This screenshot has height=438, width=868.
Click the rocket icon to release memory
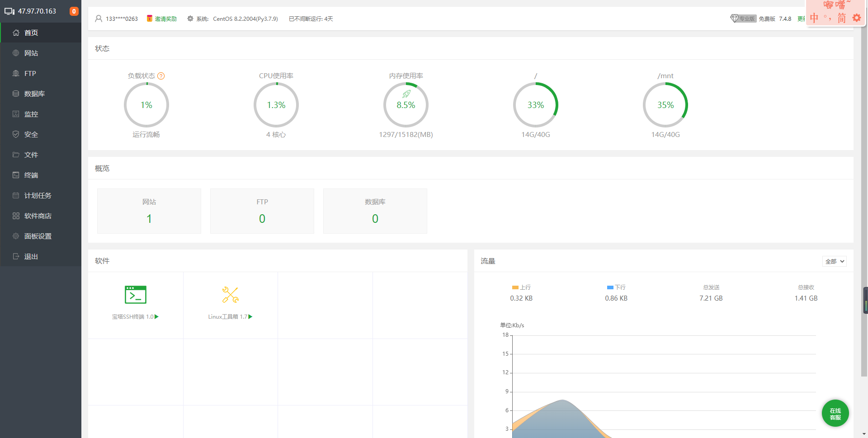click(x=406, y=94)
